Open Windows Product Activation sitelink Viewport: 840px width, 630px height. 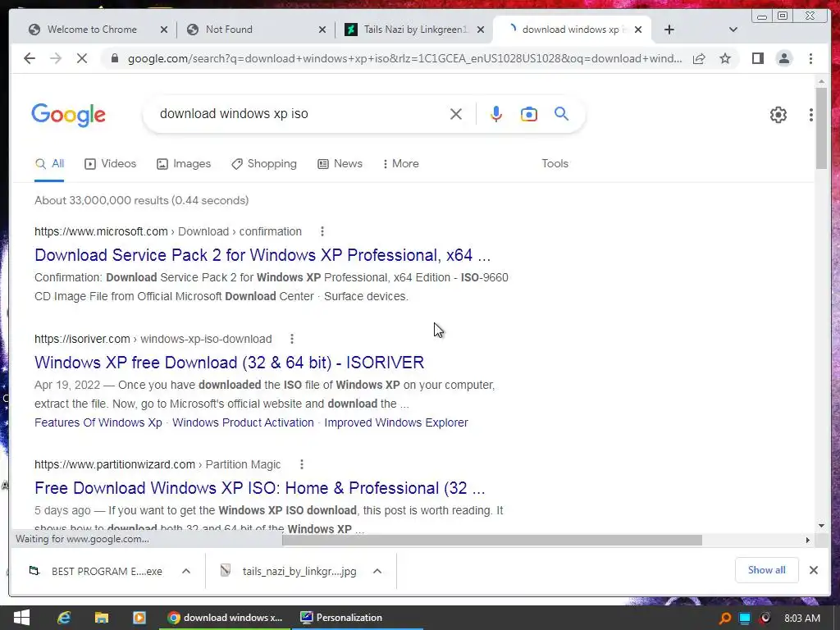(243, 422)
